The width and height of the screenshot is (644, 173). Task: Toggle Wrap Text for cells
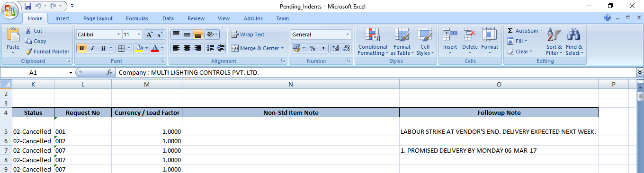[248, 35]
